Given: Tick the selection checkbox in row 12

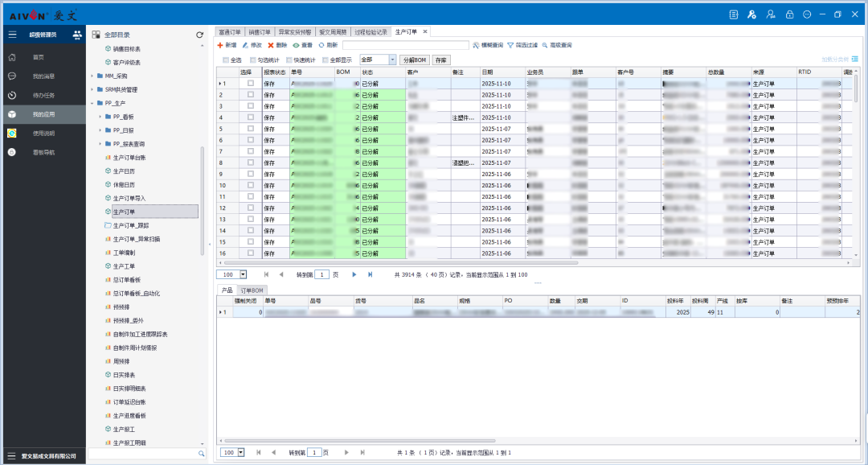Looking at the screenshot, I should click(x=251, y=208).
